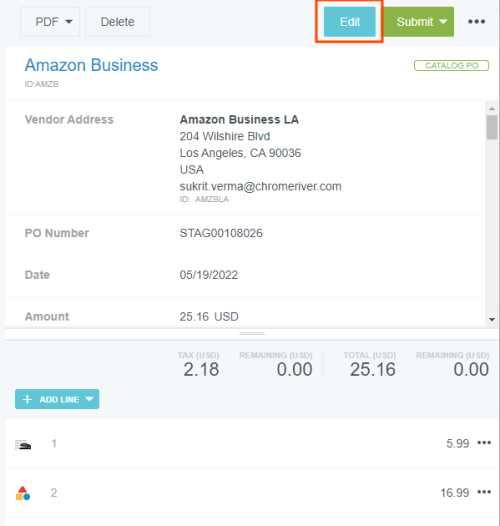The width and height of the screenshot is (500, 526).
Task: Click the Catalog PO badge
Action: pos(451,66)
